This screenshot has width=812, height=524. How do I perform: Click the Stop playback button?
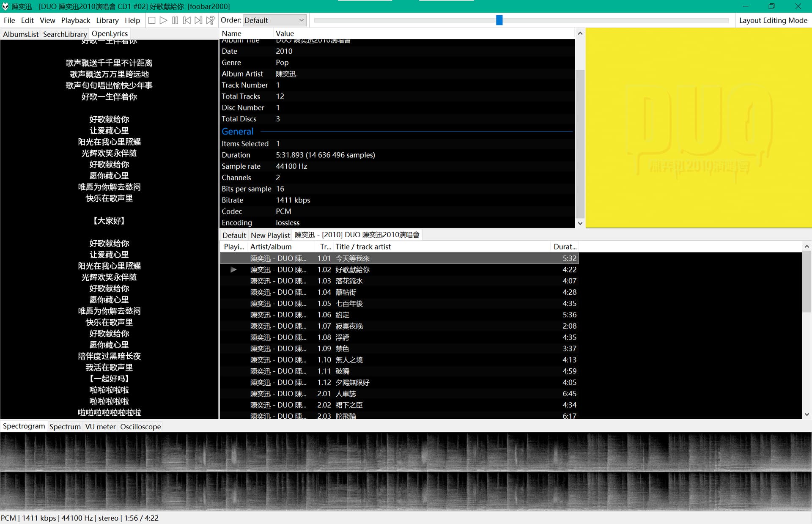click(x=152, y=20)
